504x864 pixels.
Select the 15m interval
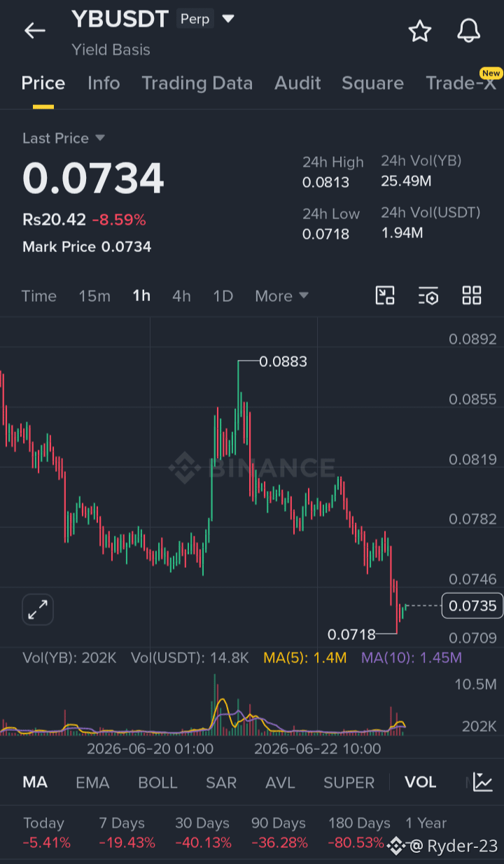[x=94, y=296]
